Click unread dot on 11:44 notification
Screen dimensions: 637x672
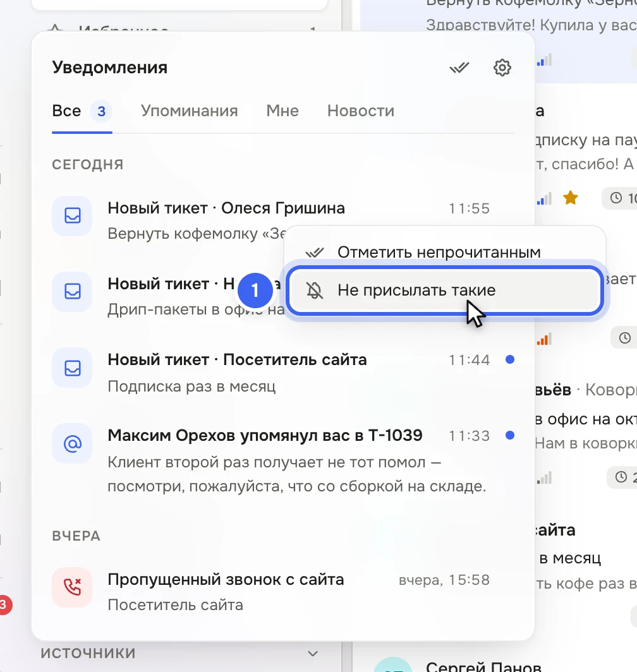coord(510,359)
